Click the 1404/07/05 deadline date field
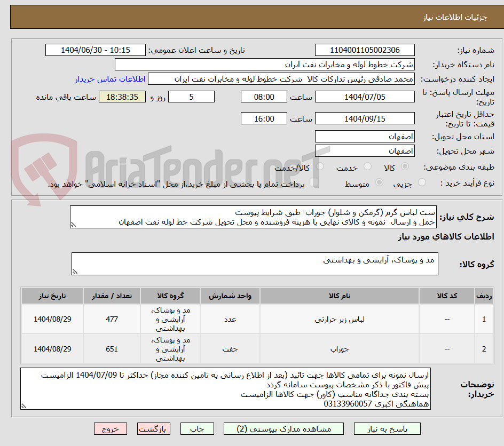The image size is (504, 446). click(x=365, y=97)
